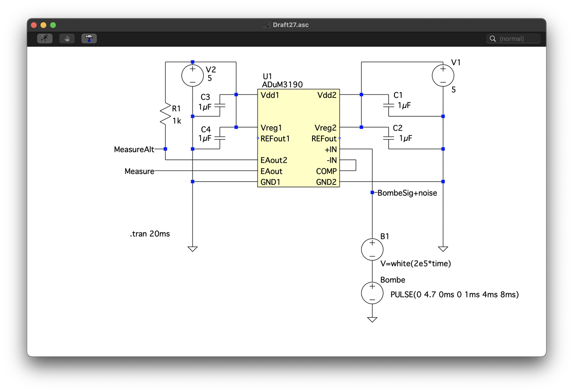Open the hammer control panel icon
The height and width of the screenshot is (392, 573).
(x=90, y=38)
